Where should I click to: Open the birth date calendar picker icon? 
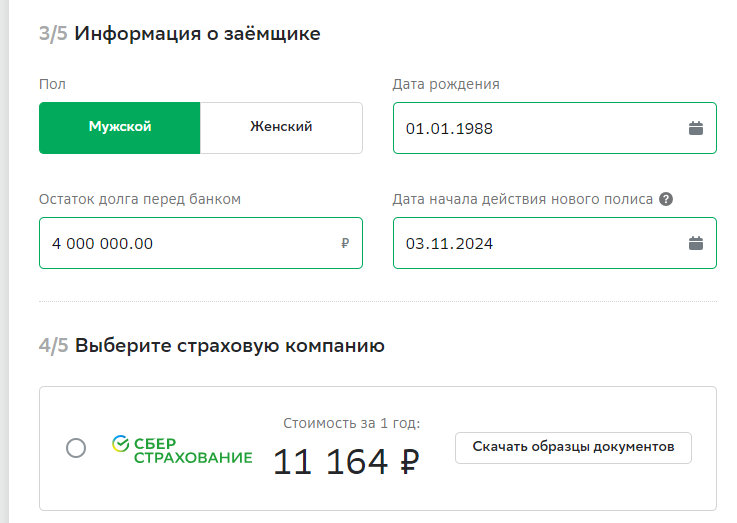[x=696, y=128]
